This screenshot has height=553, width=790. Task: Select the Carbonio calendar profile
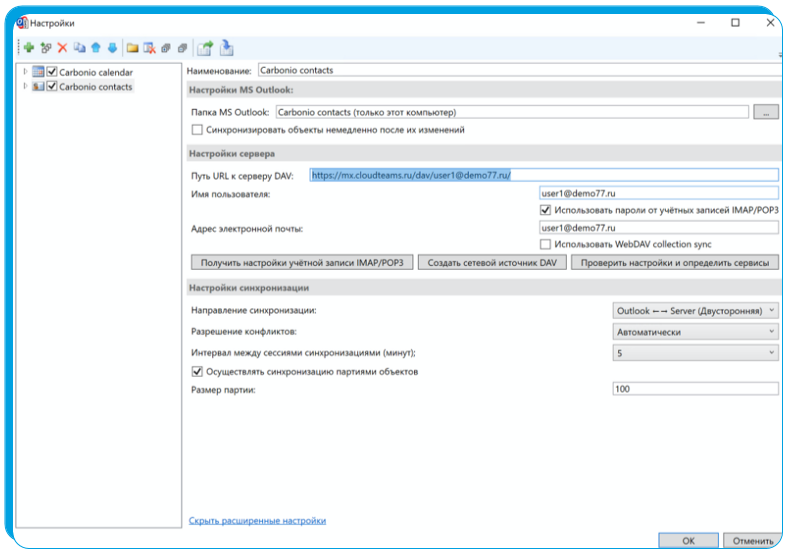pyautogui.click(x=96, y=72)
